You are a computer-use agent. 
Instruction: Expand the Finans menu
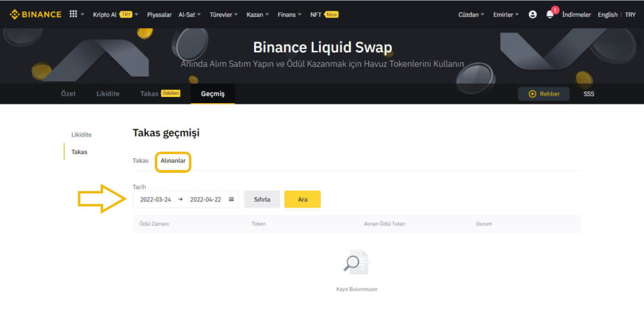click(289, 14)
